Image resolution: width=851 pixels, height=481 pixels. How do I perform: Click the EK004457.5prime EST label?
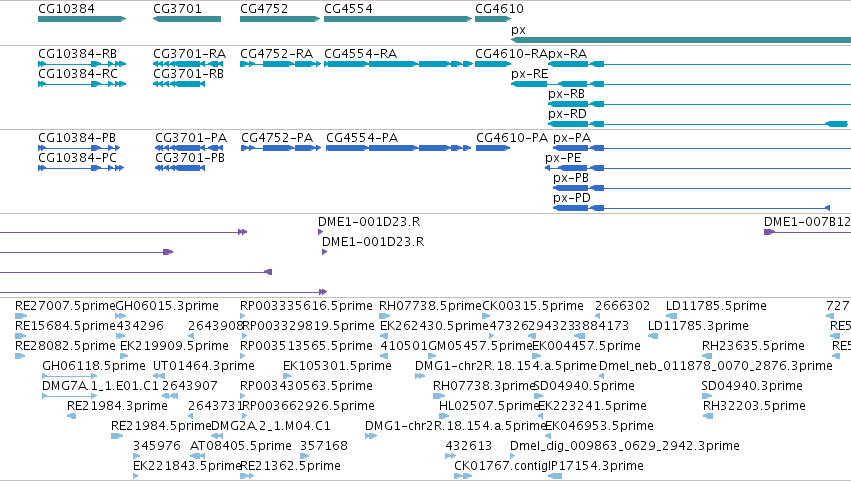[587, 346]
